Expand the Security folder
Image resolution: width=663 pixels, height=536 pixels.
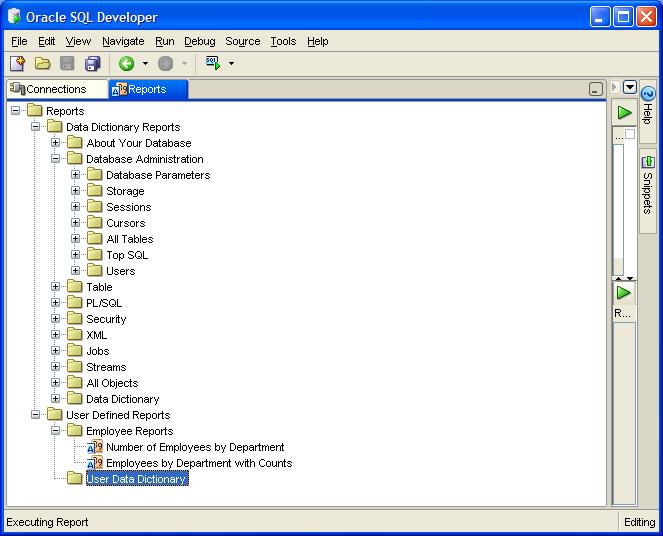click(x=55, y=319)
